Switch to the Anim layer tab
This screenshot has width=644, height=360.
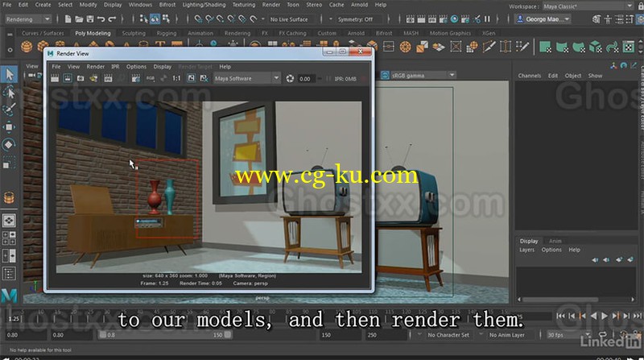(555, 242)
